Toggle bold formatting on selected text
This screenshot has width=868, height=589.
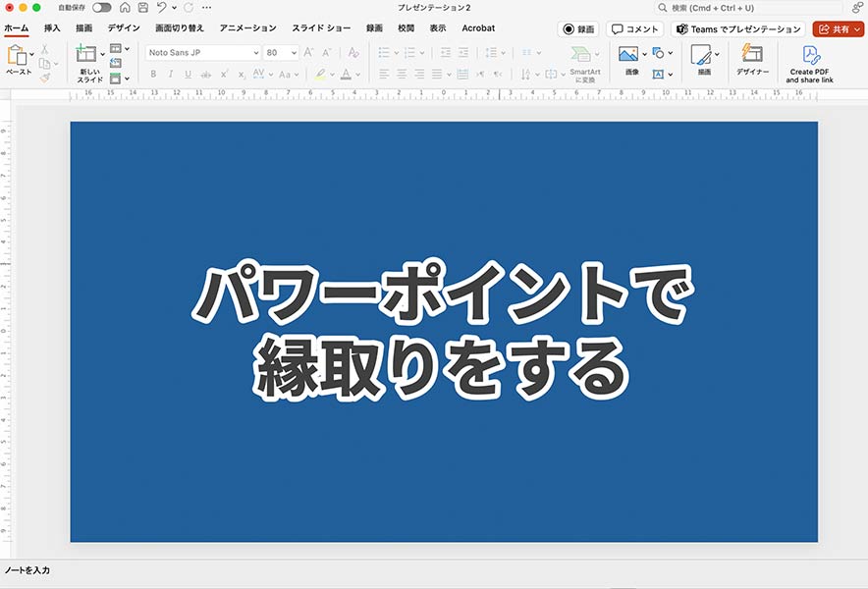pyautogui.click(x=155, y=73)
